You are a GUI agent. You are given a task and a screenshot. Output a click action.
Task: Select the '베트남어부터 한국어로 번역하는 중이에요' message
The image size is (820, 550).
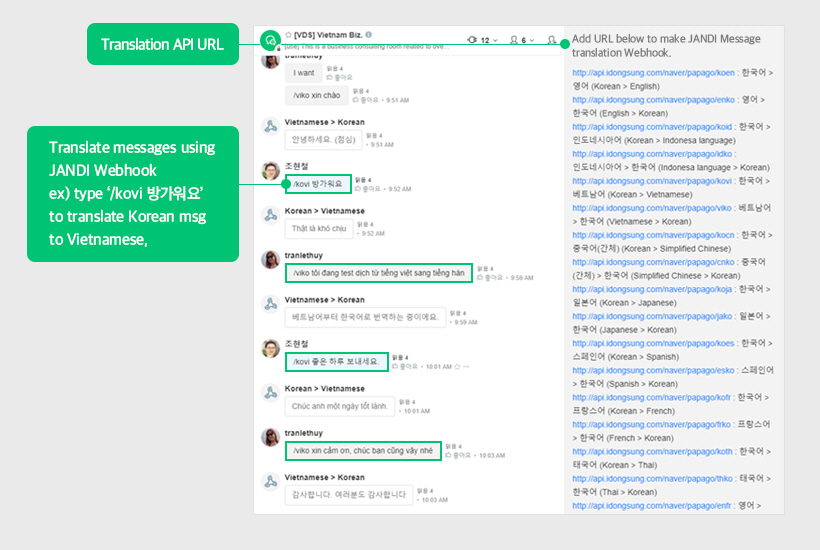[365, 317]
